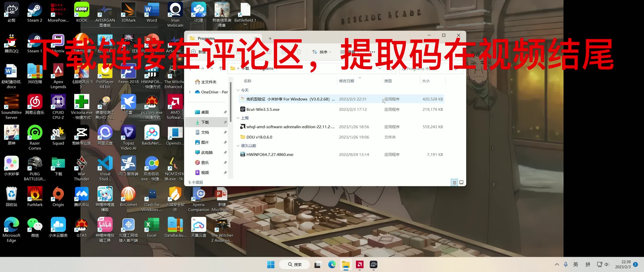The height and width of the screenshot is (272, 644).
Task: Select 此电脑 in the navigation pane
Action: [x=207, y=152]
